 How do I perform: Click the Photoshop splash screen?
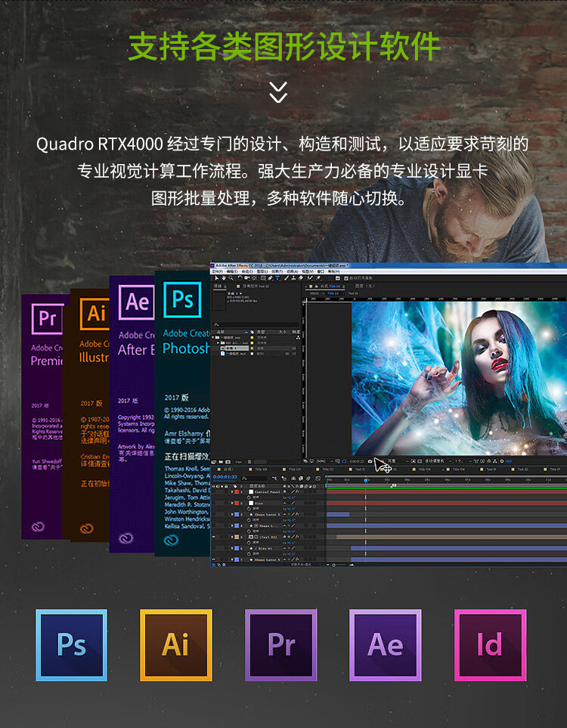[x=182, y=414]
